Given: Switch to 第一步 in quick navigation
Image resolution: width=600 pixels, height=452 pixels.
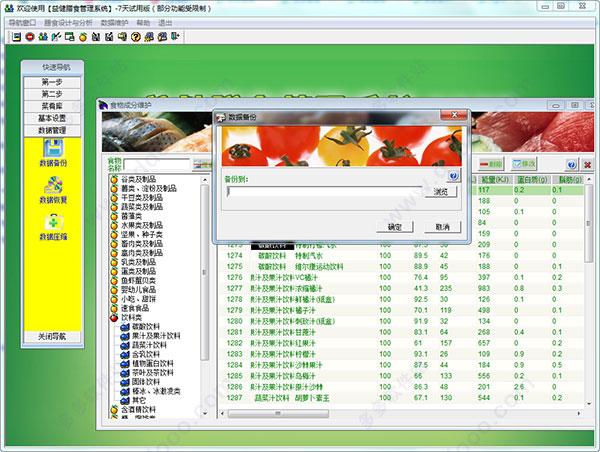Looking at the screenshot, I should click(x=52, y=82).
